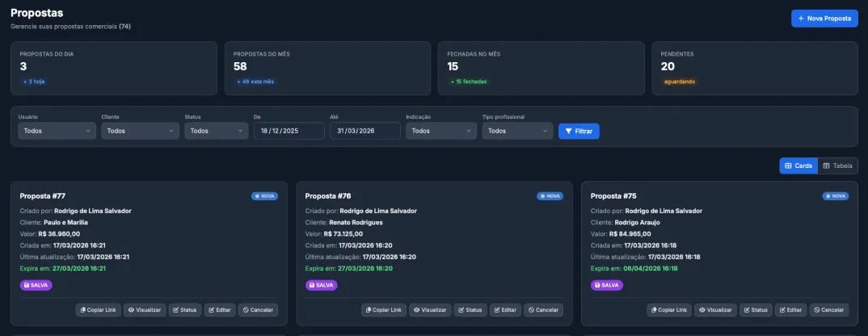The height and width of the screenshot is (336, 868).
Task: Click the NOVA badge on Proposta #76
Action: (550, 196)
